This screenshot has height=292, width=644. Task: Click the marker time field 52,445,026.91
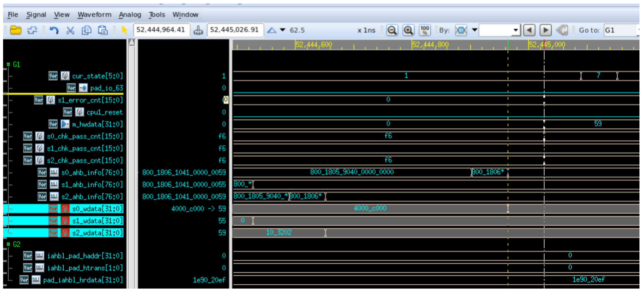click(235, 30)
